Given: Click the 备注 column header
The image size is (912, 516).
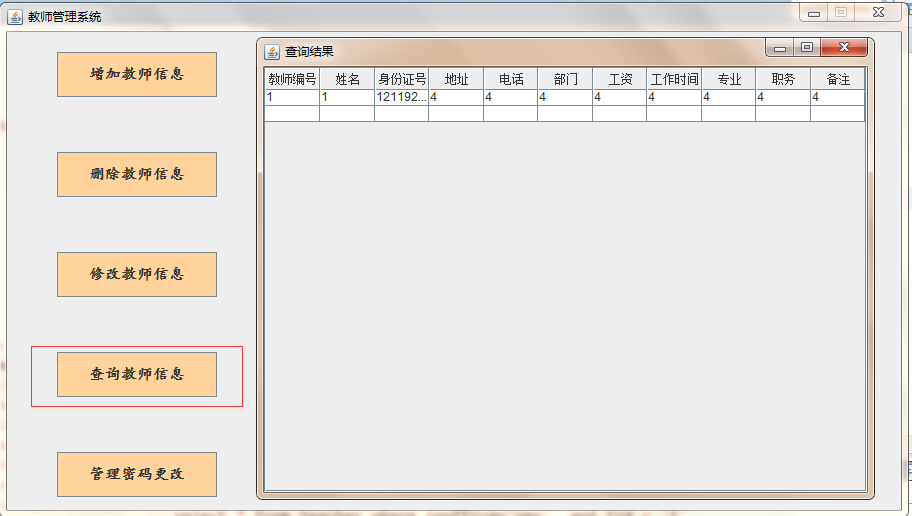Looking at the screenshot, I should (838, 79).
